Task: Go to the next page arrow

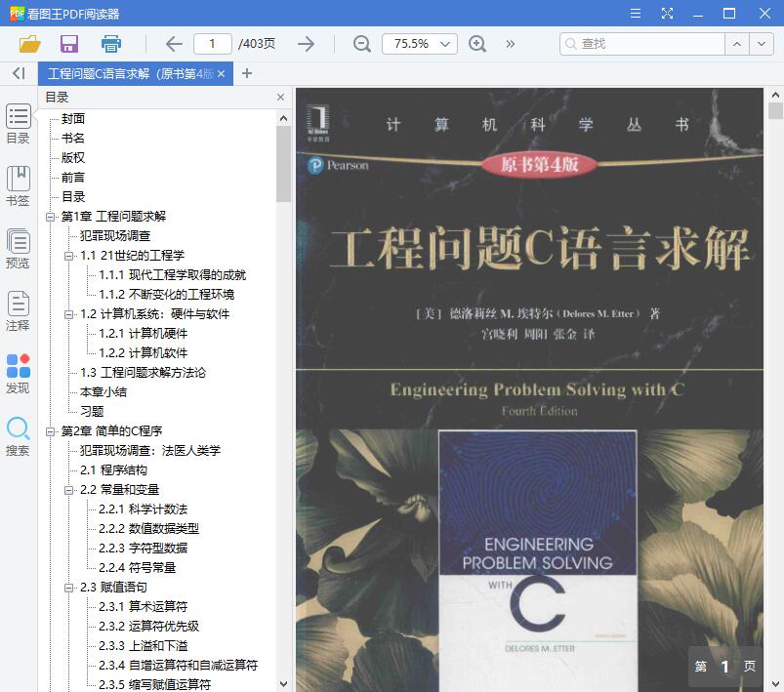Action: coord(306,44)
